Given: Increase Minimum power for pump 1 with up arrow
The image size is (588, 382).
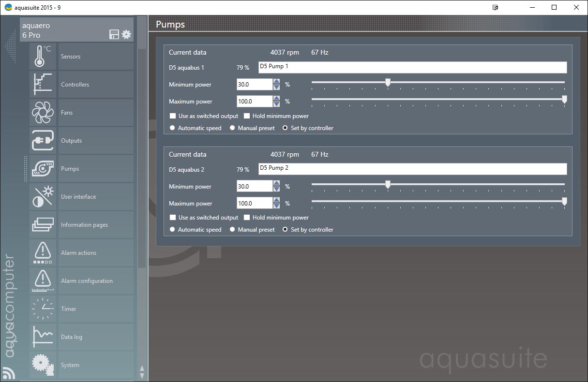Looking at the screenshot, I should tap(276, 81).
